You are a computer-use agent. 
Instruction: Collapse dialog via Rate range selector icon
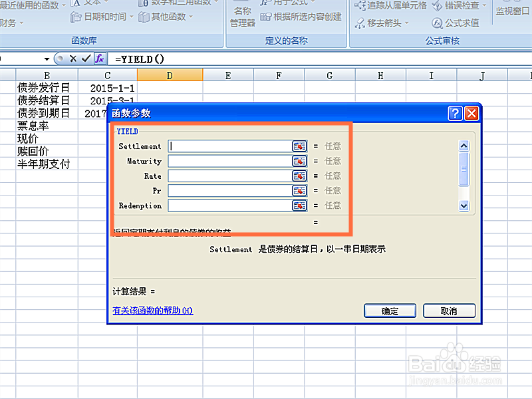click(x=299, y=176)
